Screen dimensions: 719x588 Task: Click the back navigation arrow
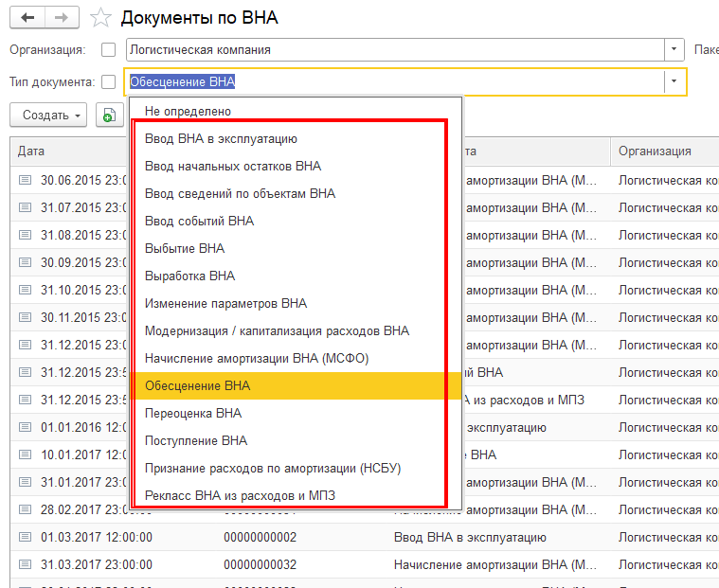(x=27, y=18)
